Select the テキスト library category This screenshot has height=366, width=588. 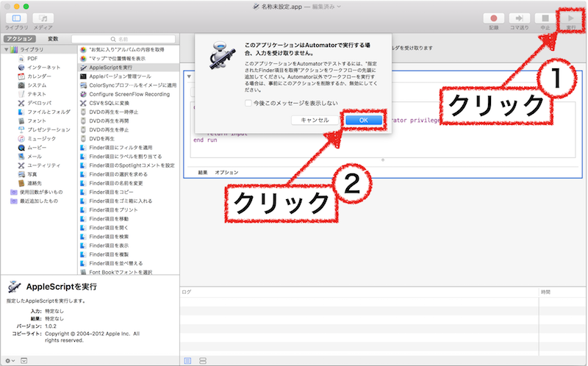(32, 94)
